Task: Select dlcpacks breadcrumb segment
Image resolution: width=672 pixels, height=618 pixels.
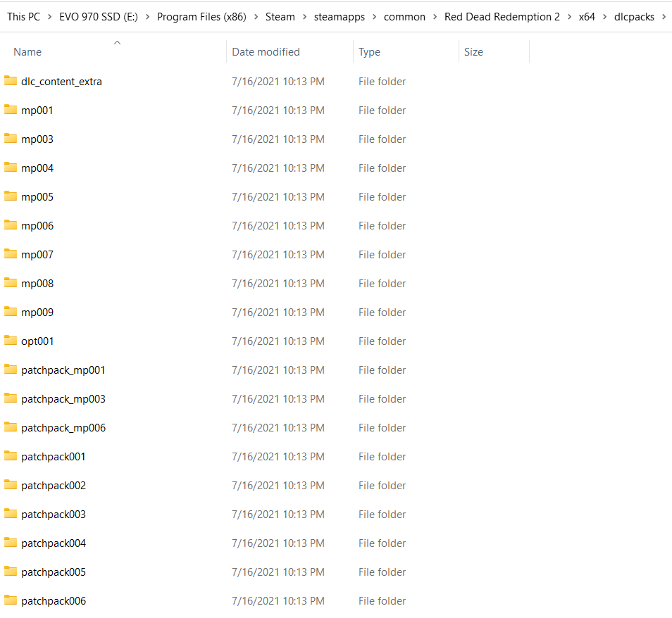Action: (634, 17)
